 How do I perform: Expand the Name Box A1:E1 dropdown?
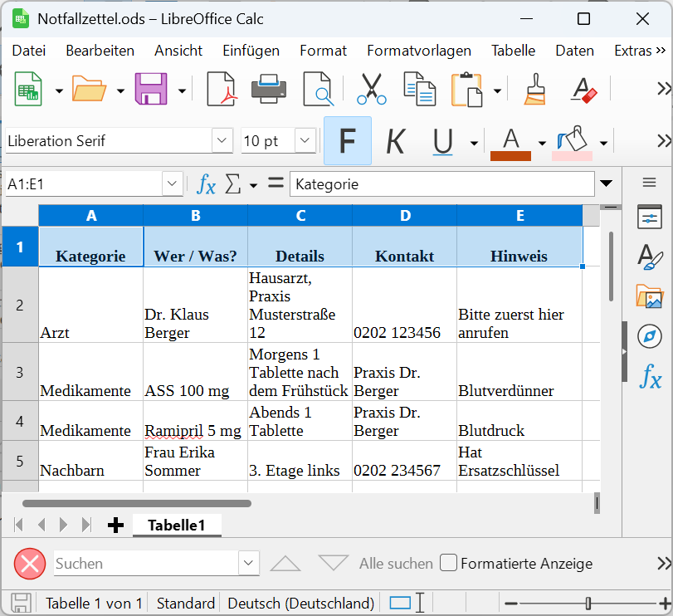[173, 184]
